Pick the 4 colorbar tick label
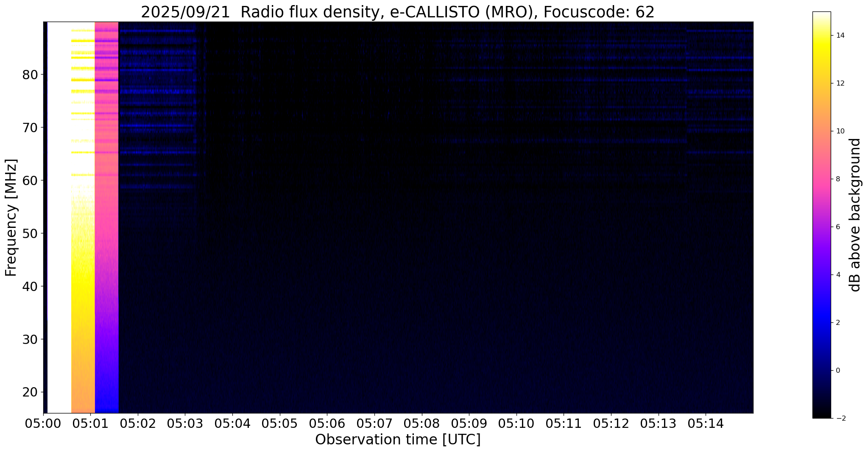868x452 pixels. click(837, 275)
